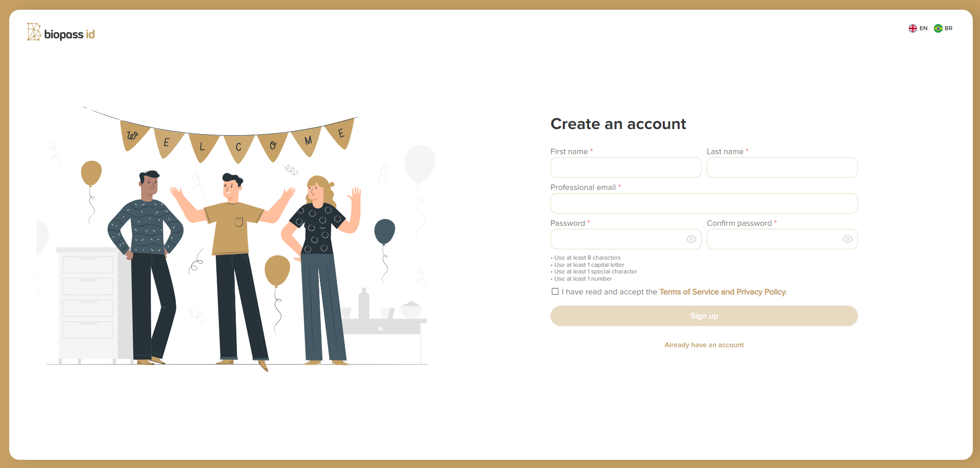Focus the Last name input field
This screenshot has height=468, width=980.
click(x=782, y=167)
